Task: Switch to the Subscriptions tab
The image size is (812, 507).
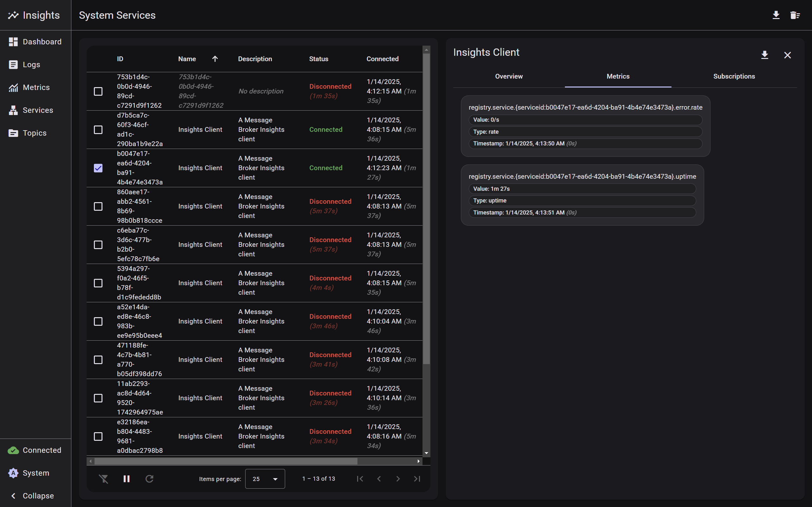Action: [x=734, y=76]
